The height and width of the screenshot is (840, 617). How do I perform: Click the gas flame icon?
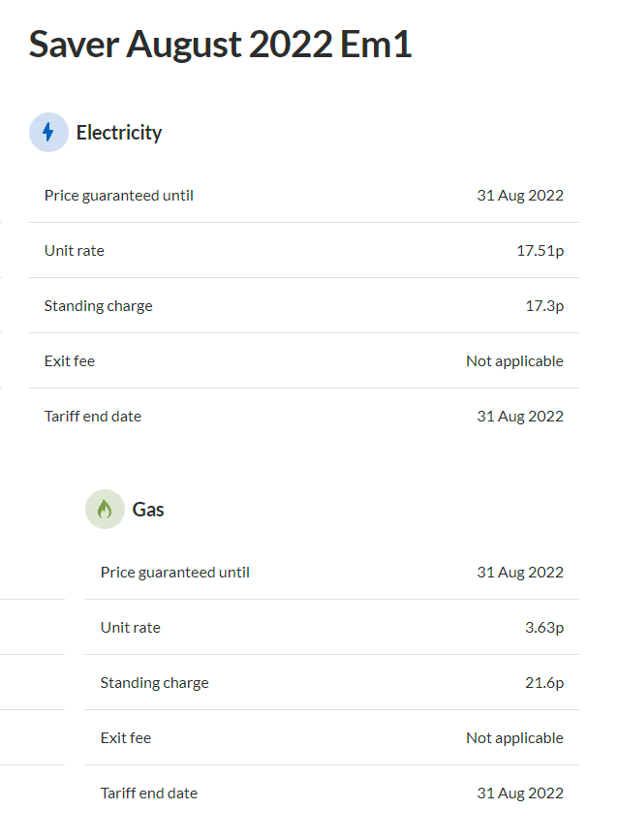pos(105,509)
